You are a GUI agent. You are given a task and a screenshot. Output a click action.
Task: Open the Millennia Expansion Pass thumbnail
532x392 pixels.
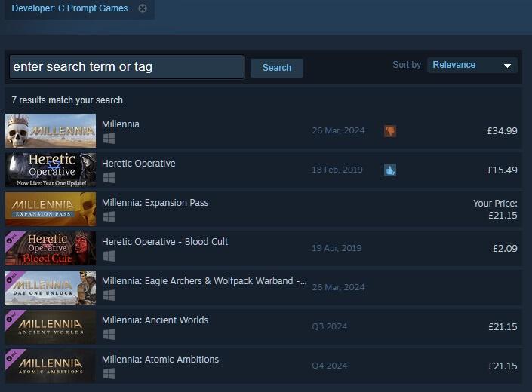click(51, 210)
